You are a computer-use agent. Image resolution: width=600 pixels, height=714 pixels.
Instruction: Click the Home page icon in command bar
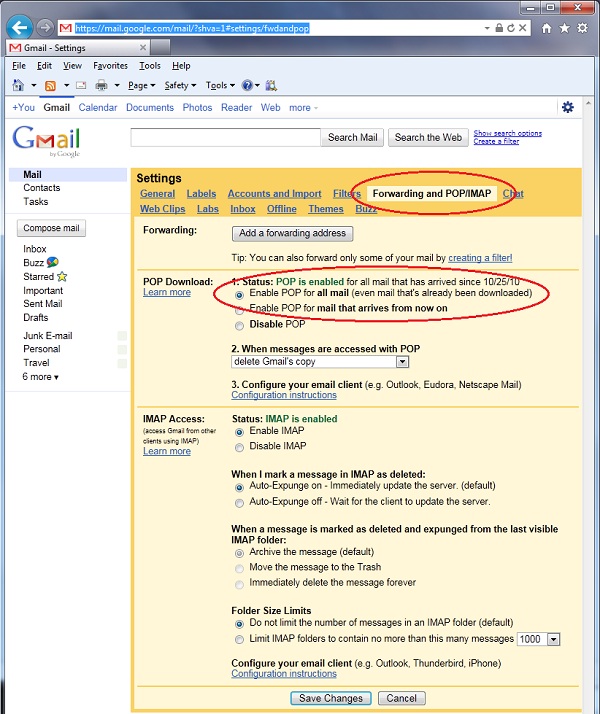pos(18,85)
